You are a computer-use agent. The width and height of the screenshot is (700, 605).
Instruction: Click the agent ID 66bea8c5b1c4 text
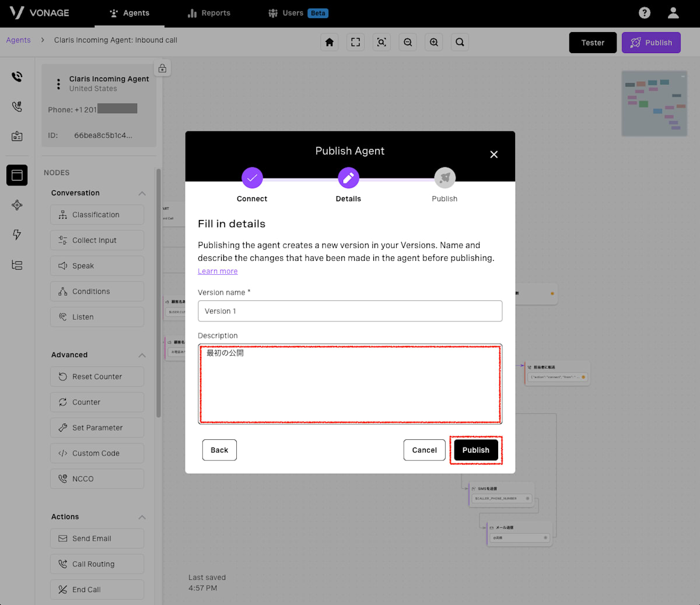(x=103, y=135)
